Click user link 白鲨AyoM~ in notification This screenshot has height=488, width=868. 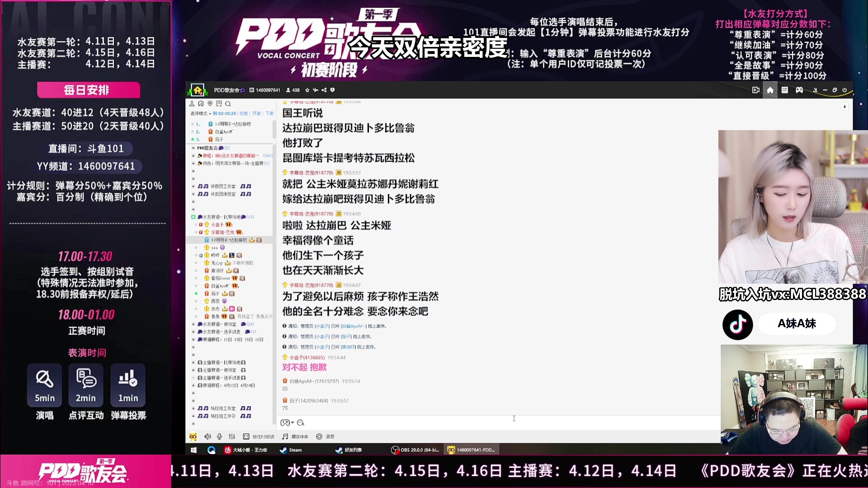[x=353, y=326]
